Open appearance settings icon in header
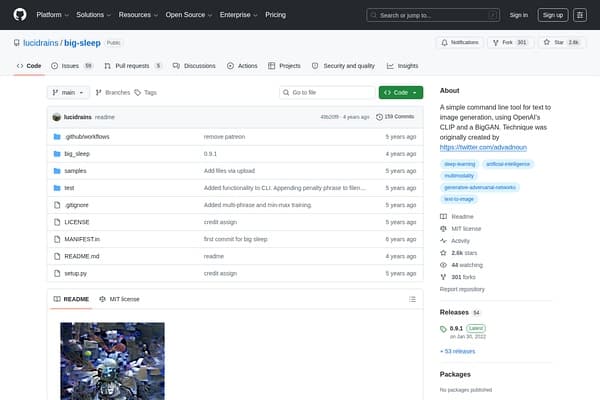The image size is (600, 400). 580,15
